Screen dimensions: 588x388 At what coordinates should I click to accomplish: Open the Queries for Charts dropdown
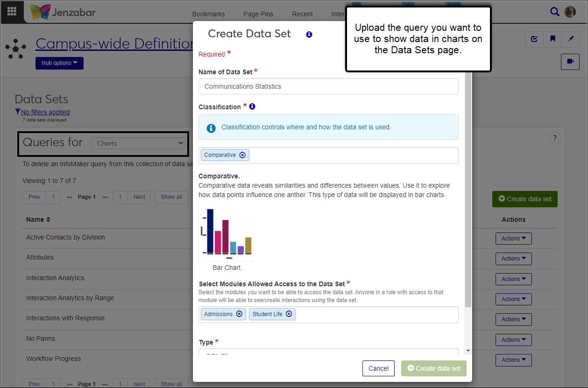tap(140, 143)
